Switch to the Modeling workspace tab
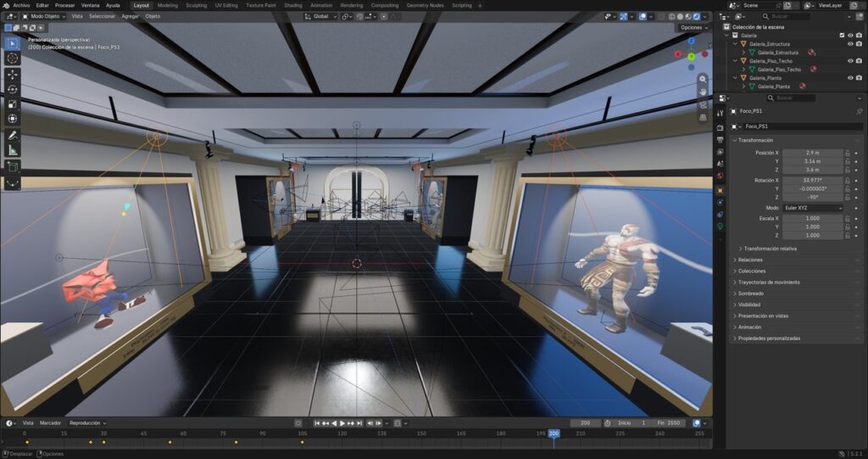This screenshot has height=459, width=868. click(x=168, y=6)
